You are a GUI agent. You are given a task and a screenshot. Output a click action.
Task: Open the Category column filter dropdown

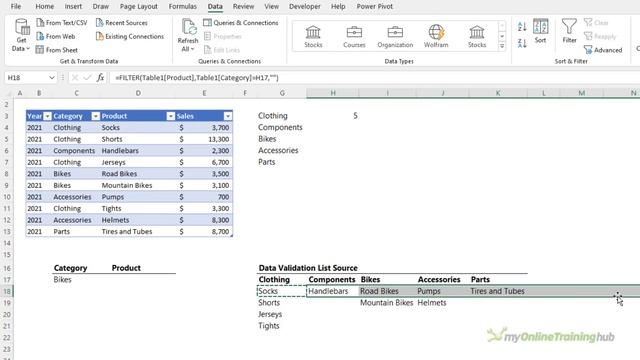(x=96, y=116)
